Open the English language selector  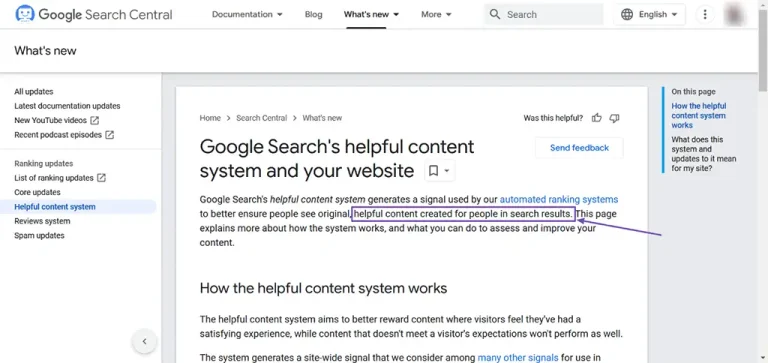point(649,14)
